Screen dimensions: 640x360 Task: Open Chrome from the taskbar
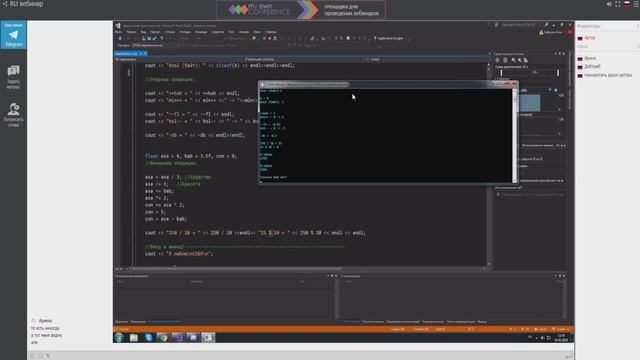(x=163, y=338)
